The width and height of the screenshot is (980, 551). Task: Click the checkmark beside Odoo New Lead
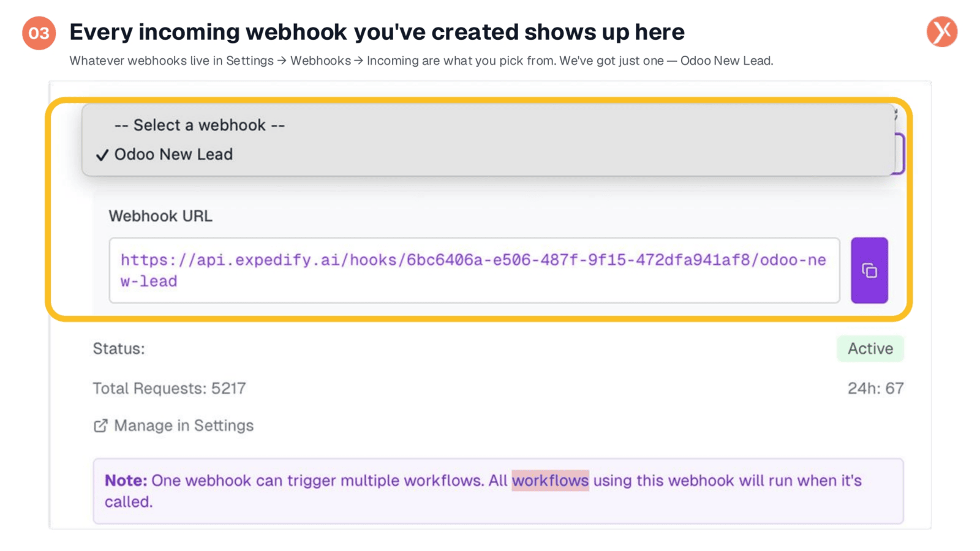pyautogui.click(x=102, y=155)
